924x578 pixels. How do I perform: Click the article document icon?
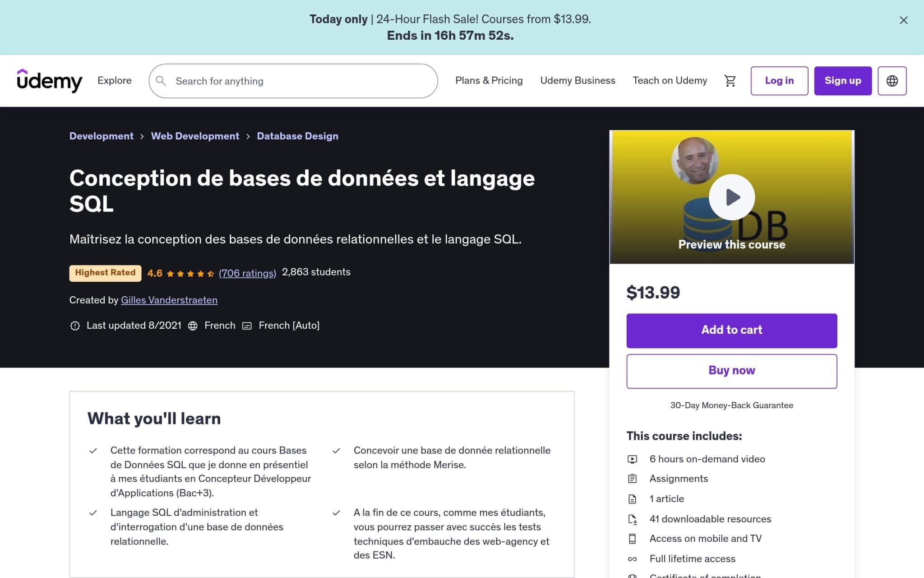(x=633, y=499)
